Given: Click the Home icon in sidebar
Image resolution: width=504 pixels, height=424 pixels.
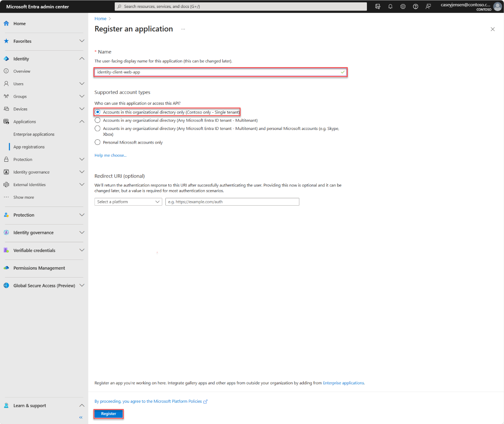Looking at the screenshot, I should click(x=6, y=24).
